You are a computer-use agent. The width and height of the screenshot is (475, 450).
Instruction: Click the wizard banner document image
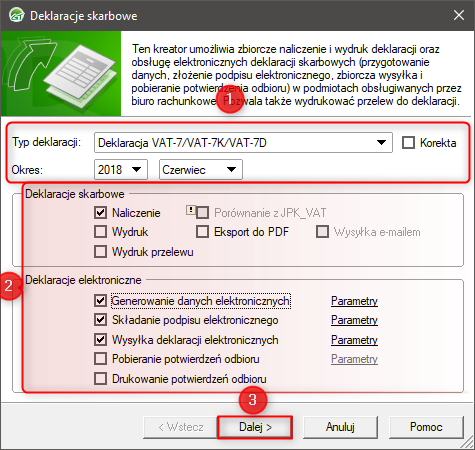tap(61, 73)
